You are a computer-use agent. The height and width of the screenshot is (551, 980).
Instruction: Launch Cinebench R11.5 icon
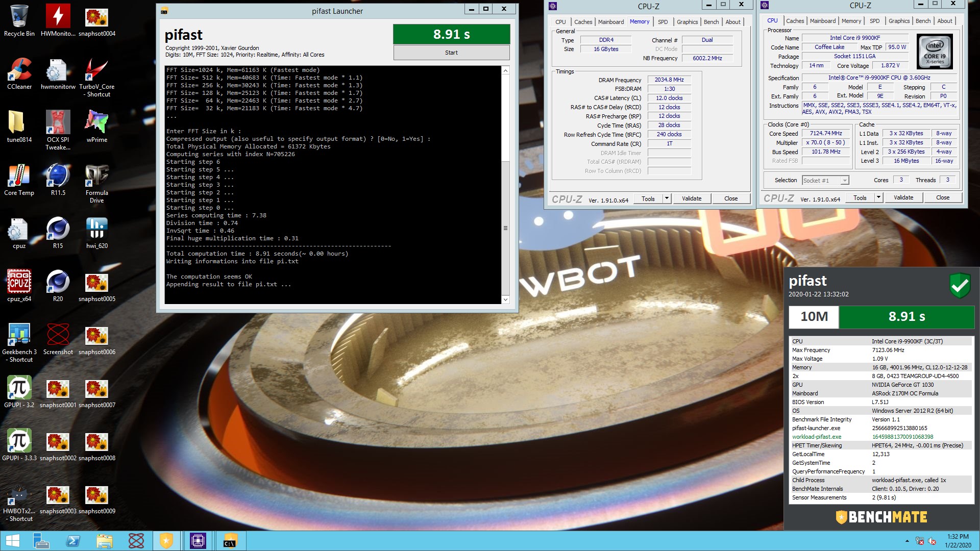[58, 180]
